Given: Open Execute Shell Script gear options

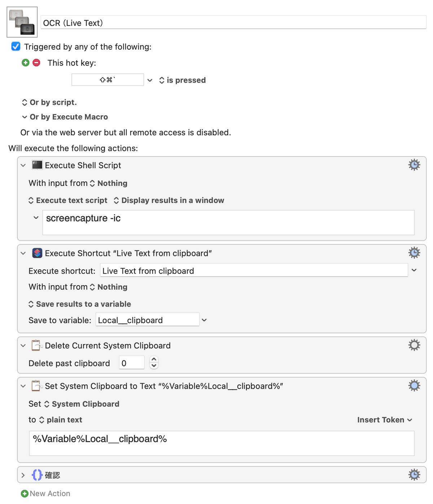Looking at the screenshot, I should pyautogui.click(x=414, y=165).
